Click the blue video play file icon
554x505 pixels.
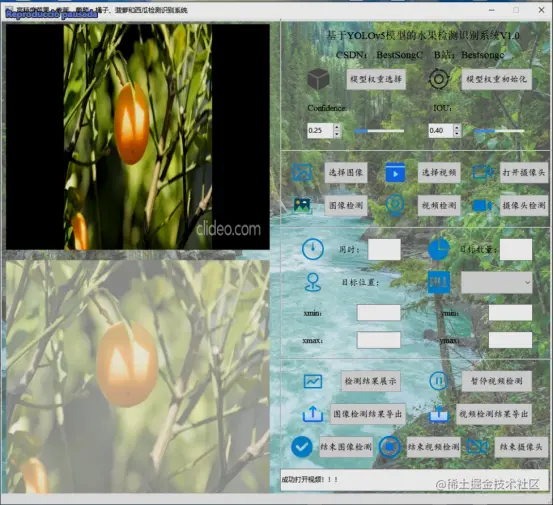[x=395, y=172]
